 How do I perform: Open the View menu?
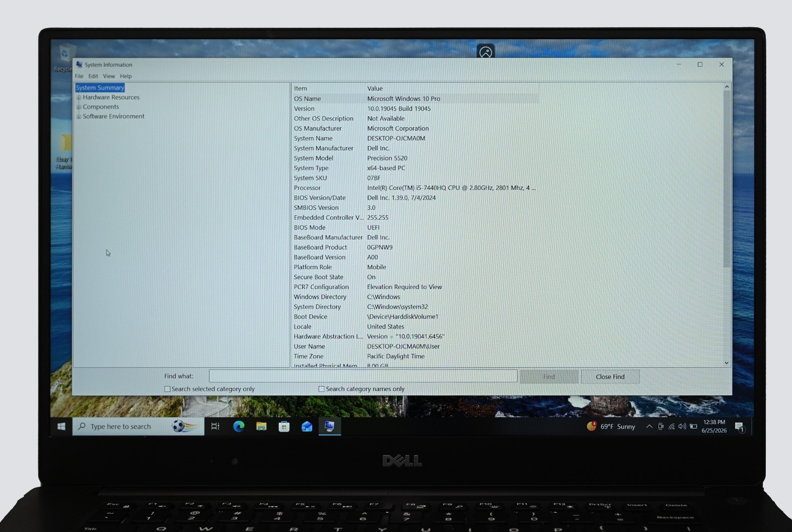point(109,76)
